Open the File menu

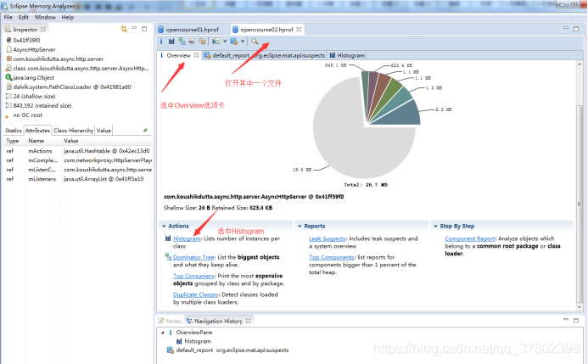pyautogui.click(x=8, y=17)
